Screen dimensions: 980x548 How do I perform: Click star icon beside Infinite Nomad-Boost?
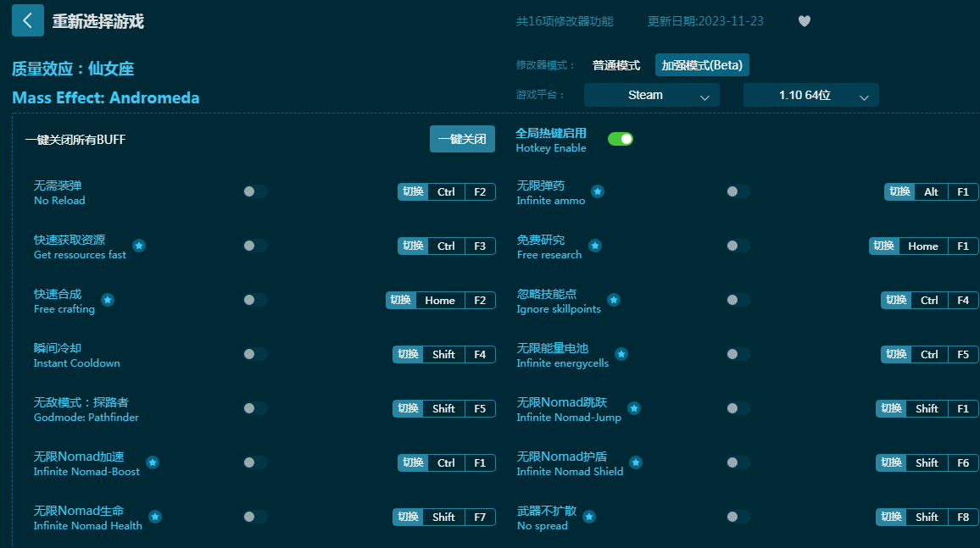coord(153,462)
